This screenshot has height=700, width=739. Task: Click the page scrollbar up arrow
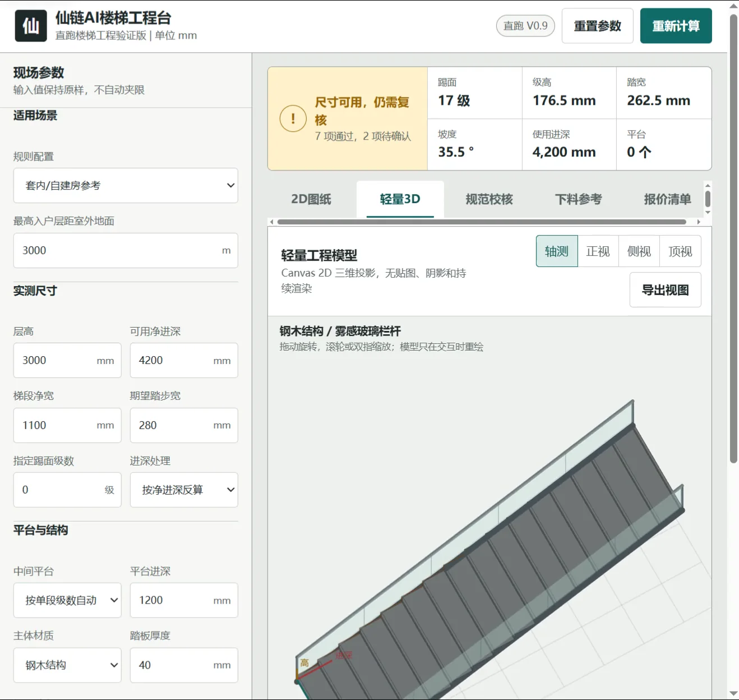pyautogui.click(x=733, y=6)
